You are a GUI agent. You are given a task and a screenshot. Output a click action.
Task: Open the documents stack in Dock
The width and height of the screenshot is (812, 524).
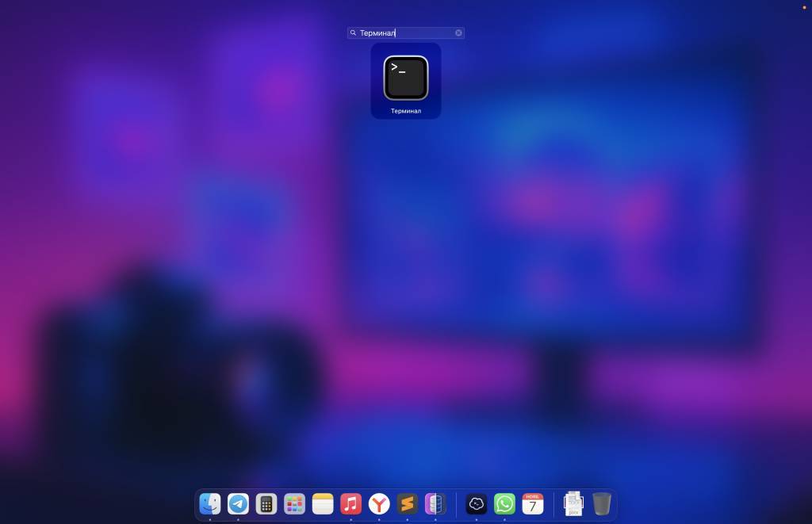point(573,503)
